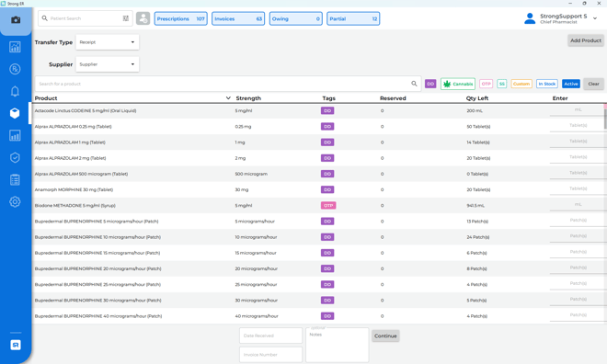Screen dimensions: 607x364
Task: Open the settings gear in sidebar
Action: [15, 201]
